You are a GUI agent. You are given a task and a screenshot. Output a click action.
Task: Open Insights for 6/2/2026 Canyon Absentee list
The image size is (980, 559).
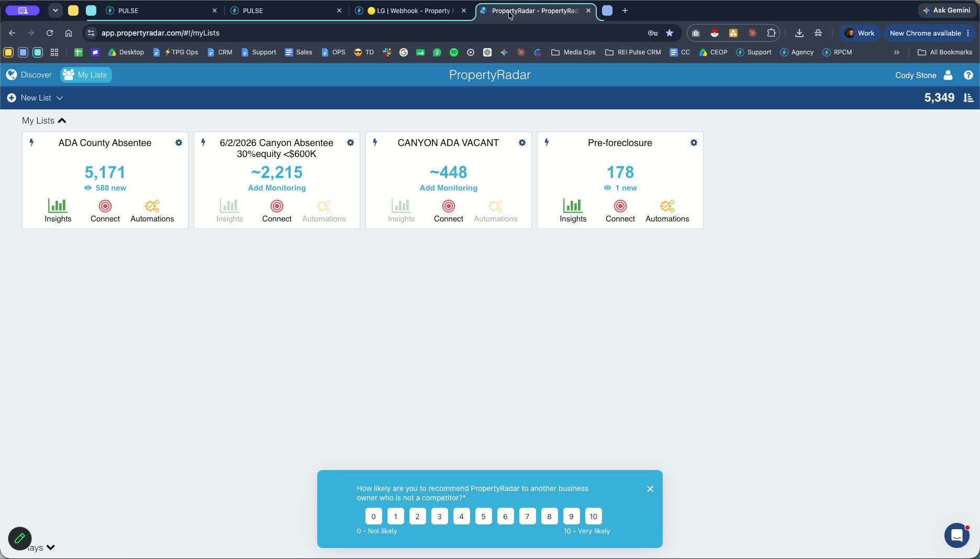[x=230, y=210]
